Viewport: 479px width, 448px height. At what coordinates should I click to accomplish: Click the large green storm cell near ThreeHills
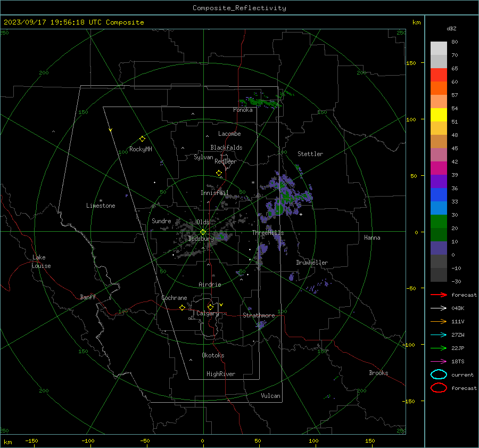[x=279, y=209]
